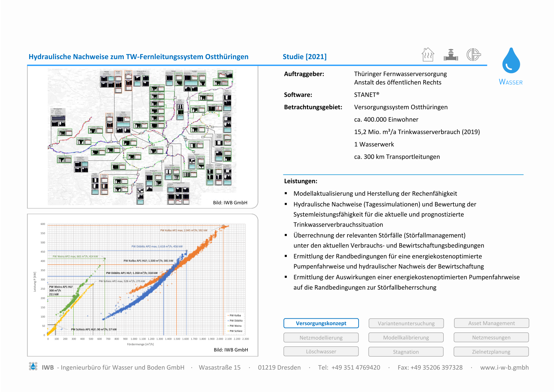Viewport: 555px width, 392px height.
Task: Click the Stagnation button
Action: pyautogui.click(x=406, y=352)
